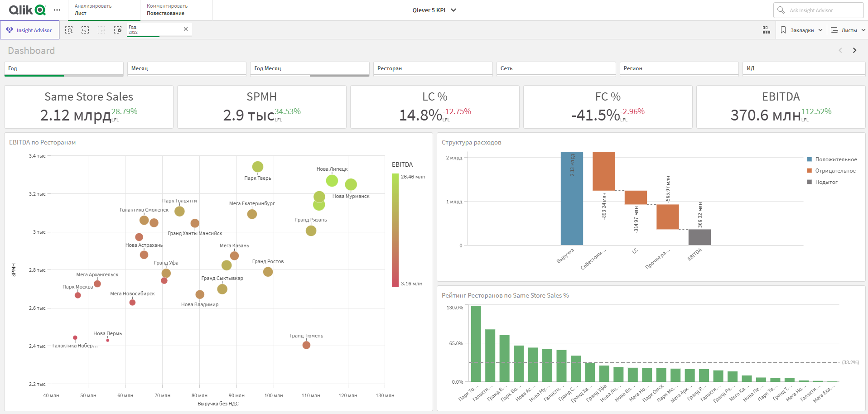
Task: Switch to Анализировать Лист tab
Action: point(104,10)
